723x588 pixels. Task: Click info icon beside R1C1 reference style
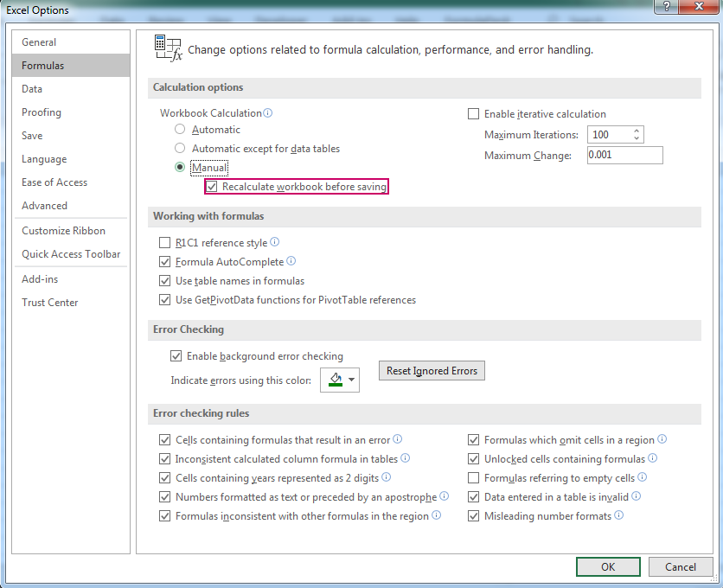click(x=274, y=241)
